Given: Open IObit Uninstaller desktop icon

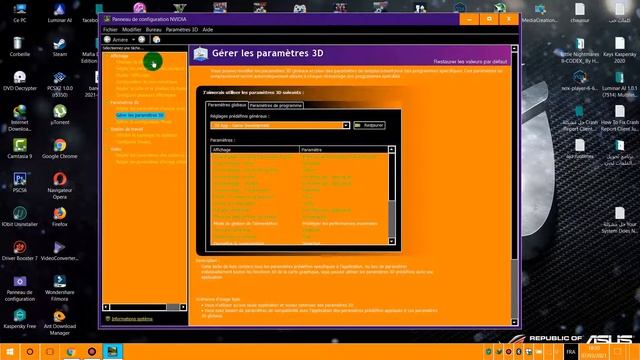Looking at the screenshot, I should [x=20, y=216].
